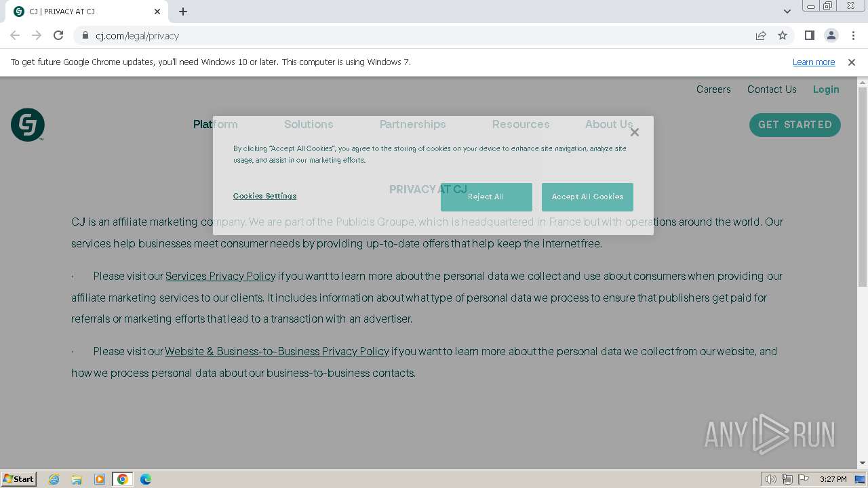The height and width of the screenshot is (488, 868).
Task: View site information lock icon
Action: 85,35
